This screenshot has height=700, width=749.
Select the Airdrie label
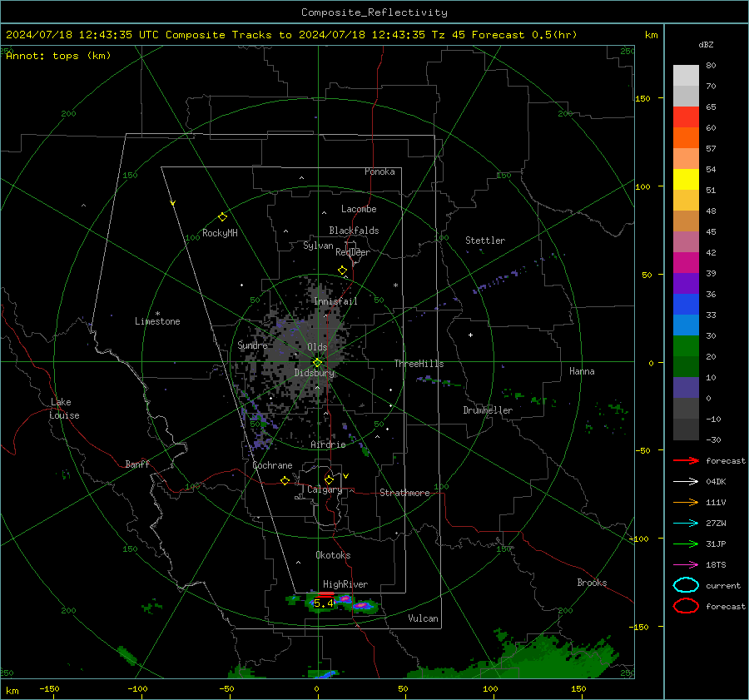(328, 444)
